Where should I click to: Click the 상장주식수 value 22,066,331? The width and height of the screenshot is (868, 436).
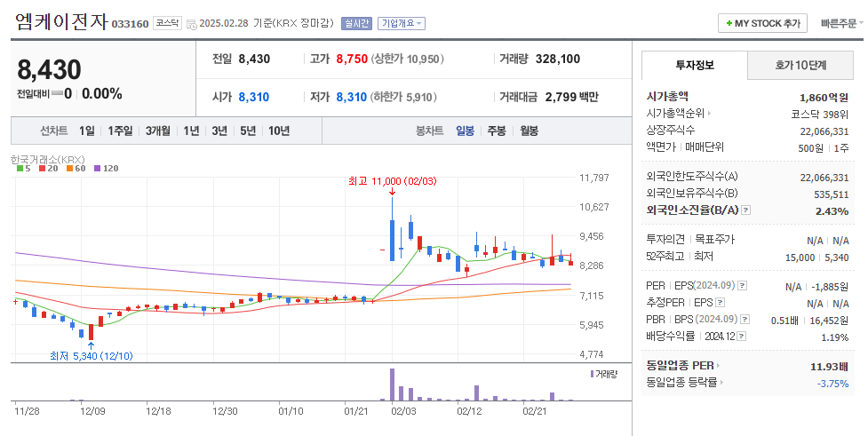tap(824, 131)
